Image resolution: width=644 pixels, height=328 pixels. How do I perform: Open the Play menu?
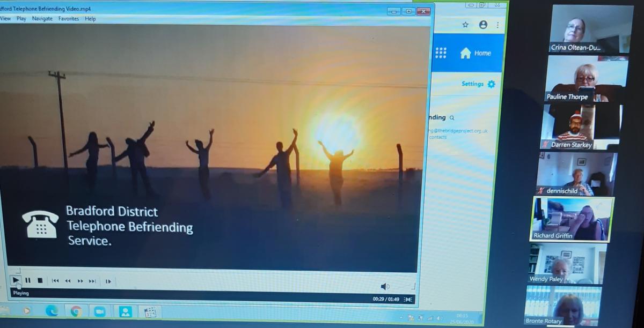coord(21,19)
